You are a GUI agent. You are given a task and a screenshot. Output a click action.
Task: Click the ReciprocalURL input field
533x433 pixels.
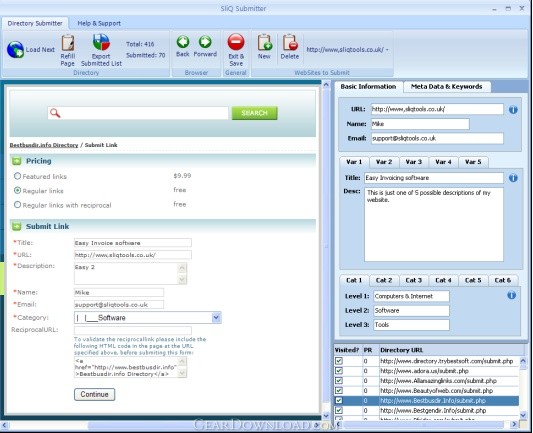(x=133, y=330)
